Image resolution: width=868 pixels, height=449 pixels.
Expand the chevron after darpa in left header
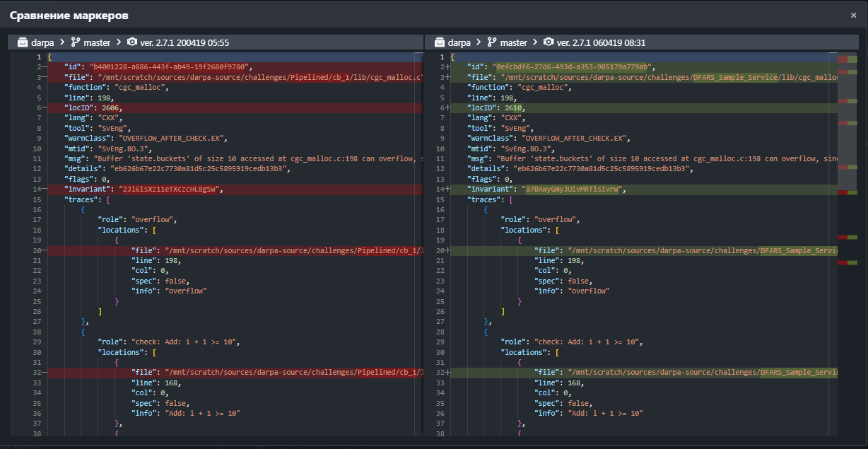(x=62, y=42)
